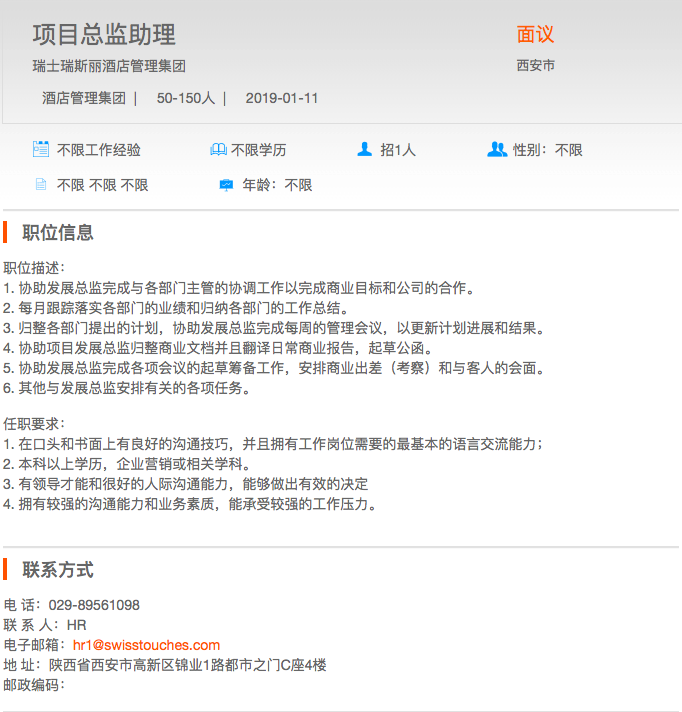Click the 职位信息 section heading

(x=58, y=233)
